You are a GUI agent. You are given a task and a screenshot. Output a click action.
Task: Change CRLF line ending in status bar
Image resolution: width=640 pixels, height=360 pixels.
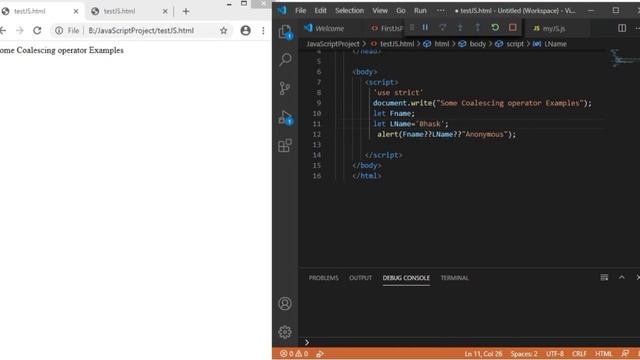(x=579, y=353)
